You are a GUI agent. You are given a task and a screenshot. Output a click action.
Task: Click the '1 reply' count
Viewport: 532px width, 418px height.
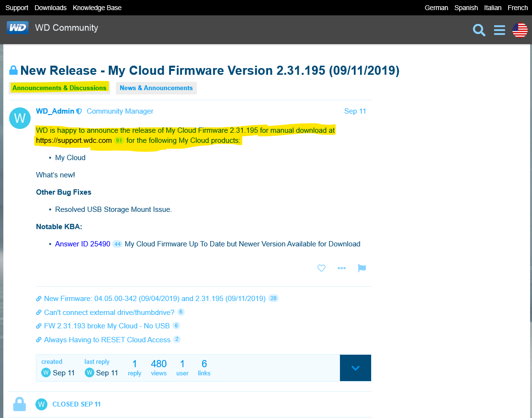pyautogui.click(x=135, y=368)
